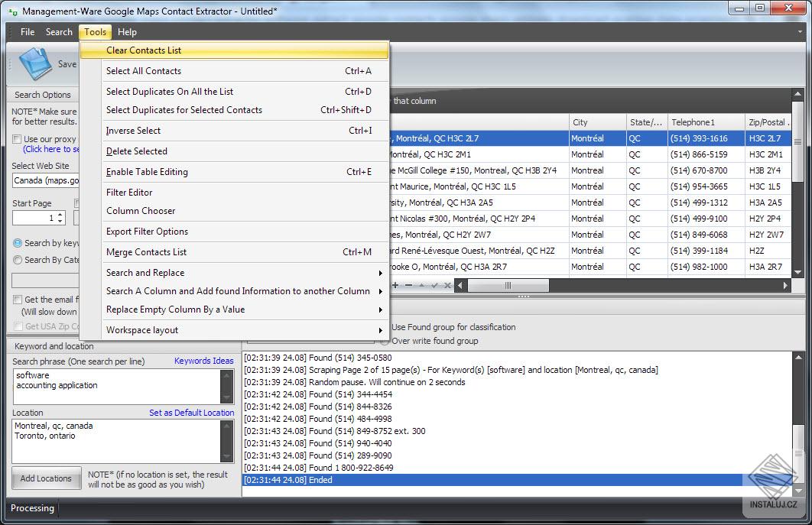The width and height of the screenshot is (812, 525).
Task: Click the log panel scroll-up arrow
Action: coord(798,357)
